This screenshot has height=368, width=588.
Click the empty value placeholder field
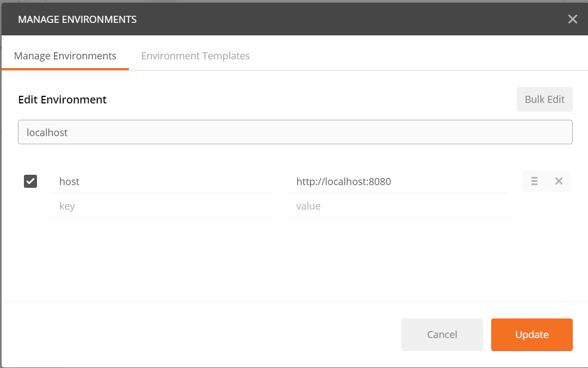tap(398, 206)
